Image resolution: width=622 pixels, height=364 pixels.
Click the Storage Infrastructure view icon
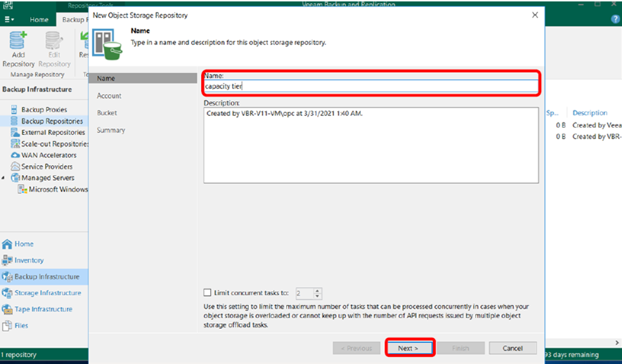[x=7, y=292]
